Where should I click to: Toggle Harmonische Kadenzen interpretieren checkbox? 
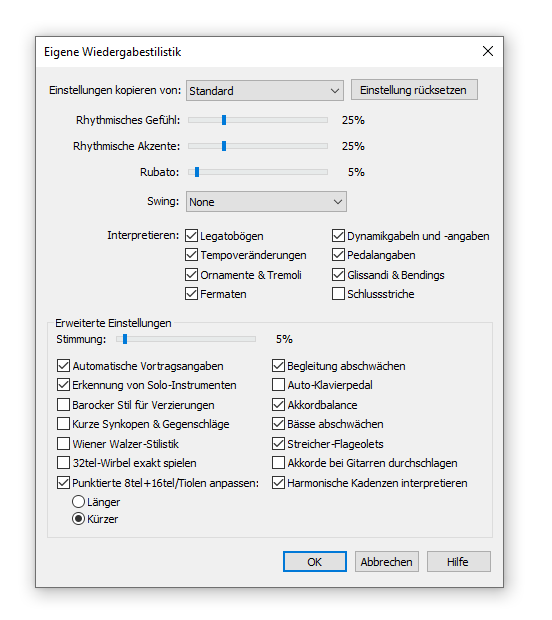278,483
